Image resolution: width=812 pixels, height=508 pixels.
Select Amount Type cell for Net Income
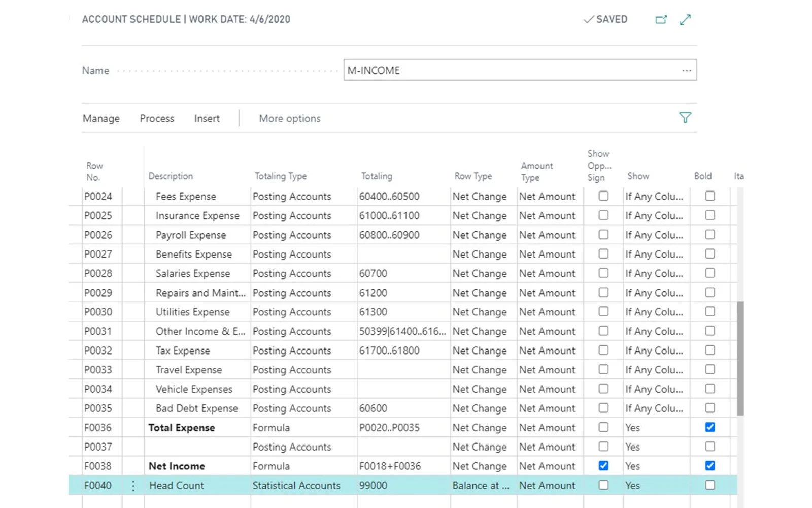point(550,466)
